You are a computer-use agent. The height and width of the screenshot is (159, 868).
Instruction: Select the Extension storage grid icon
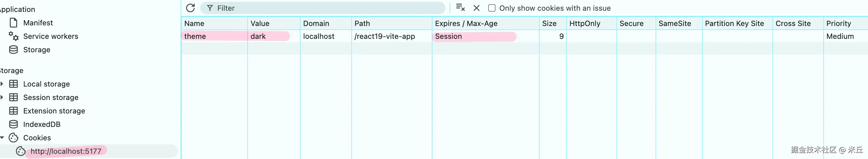(13, 111)
